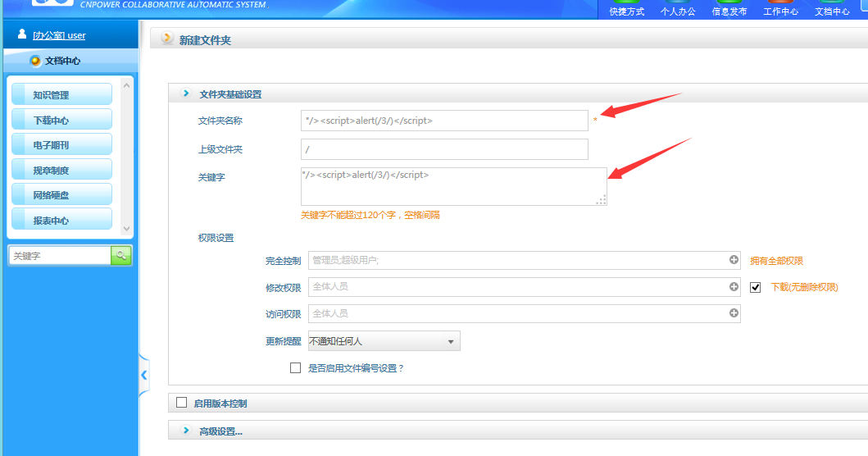The image size is (868, 456).
Task: Click the 更新提醒 label
Action: [283, 341]
